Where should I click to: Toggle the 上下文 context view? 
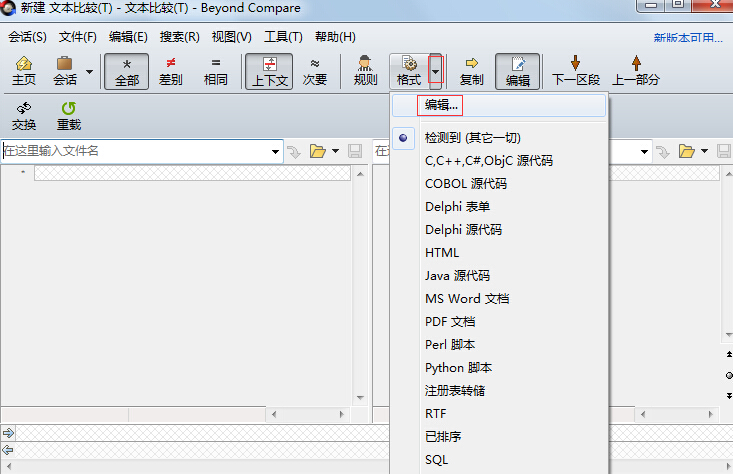pyautogui.click(x=270, y=71)
